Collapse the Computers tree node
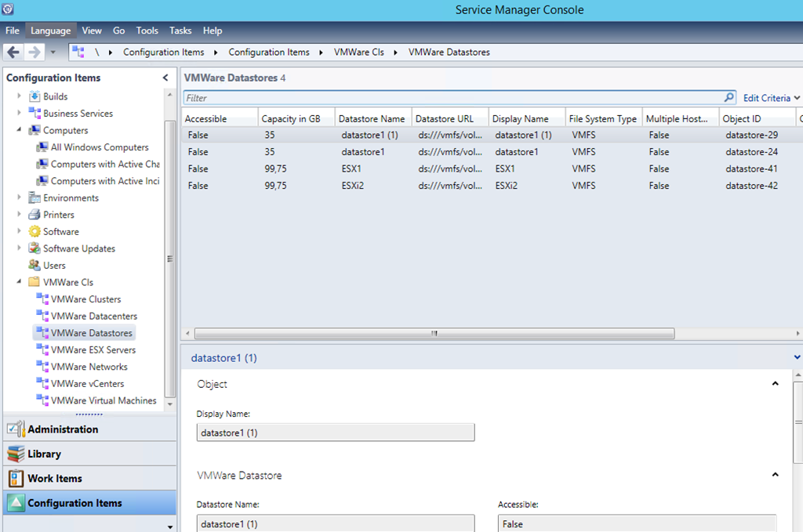 pos(20,130)
